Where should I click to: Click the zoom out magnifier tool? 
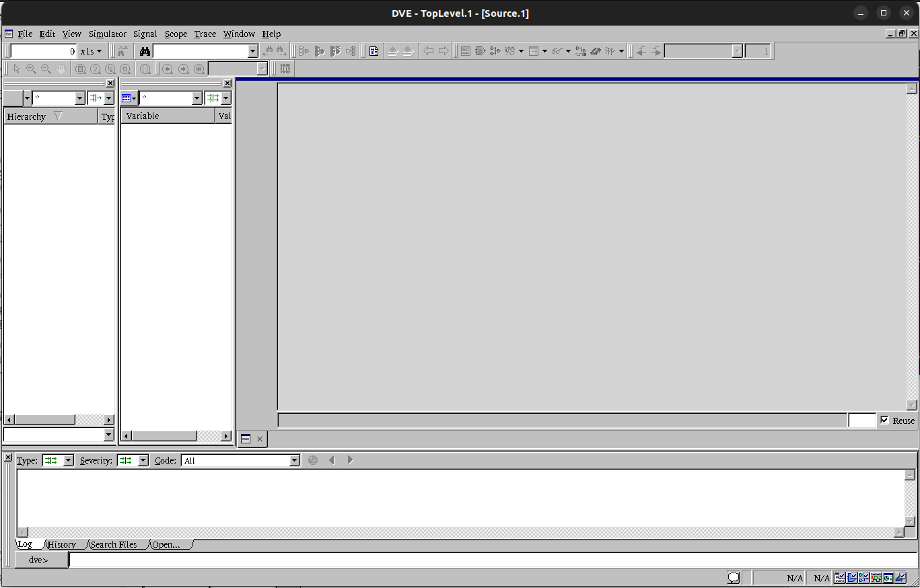[46, 69]
